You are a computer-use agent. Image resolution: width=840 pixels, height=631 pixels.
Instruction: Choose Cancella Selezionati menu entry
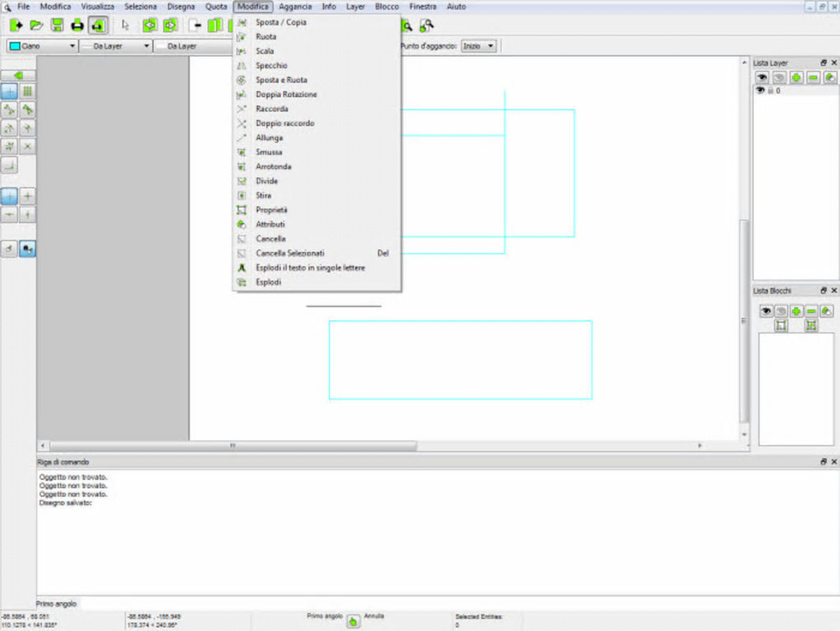[x=316, y=254]
